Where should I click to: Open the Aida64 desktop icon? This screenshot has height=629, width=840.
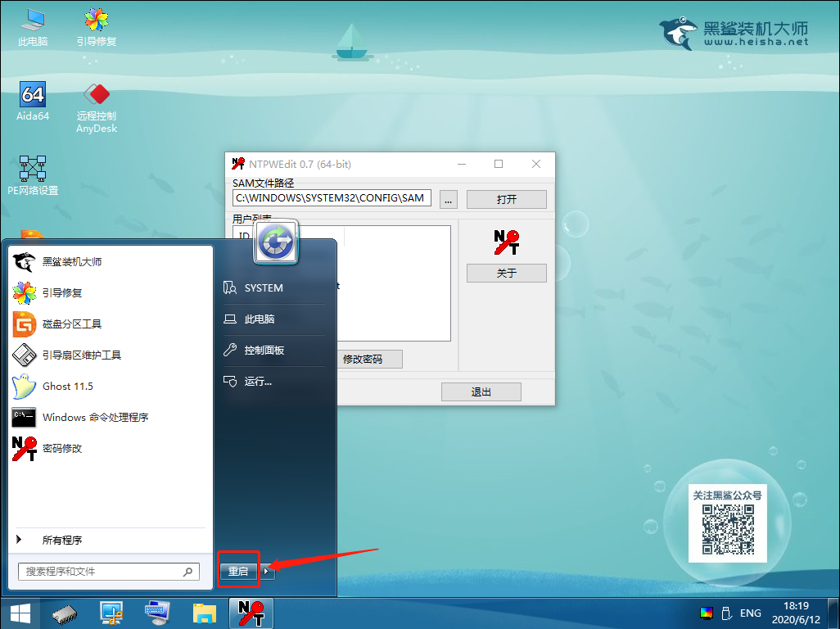[x=33, y=97]
